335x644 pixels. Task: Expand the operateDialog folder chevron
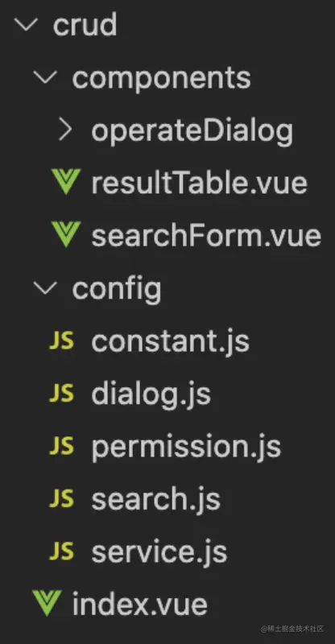click(x=65, y=130)
